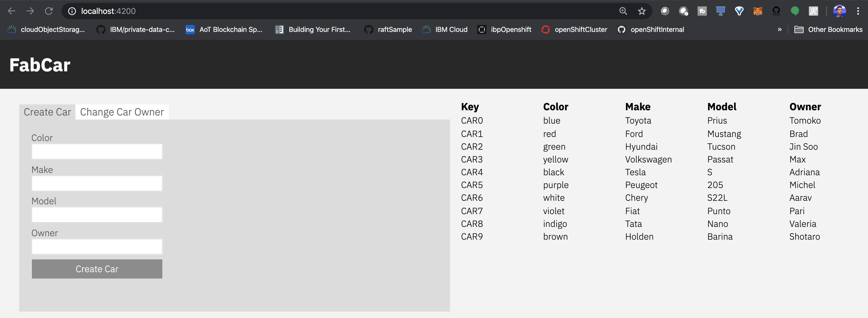Open the Other Bookmarks folder
This screenshot has height=318, width=868.
coord(828,30)
